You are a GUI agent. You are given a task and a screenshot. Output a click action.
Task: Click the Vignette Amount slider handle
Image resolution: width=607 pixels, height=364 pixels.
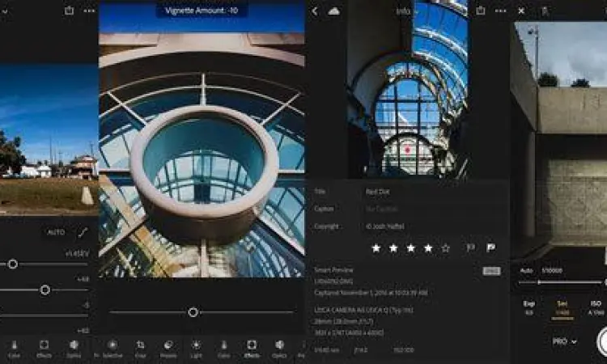click(x=193, y=312)
